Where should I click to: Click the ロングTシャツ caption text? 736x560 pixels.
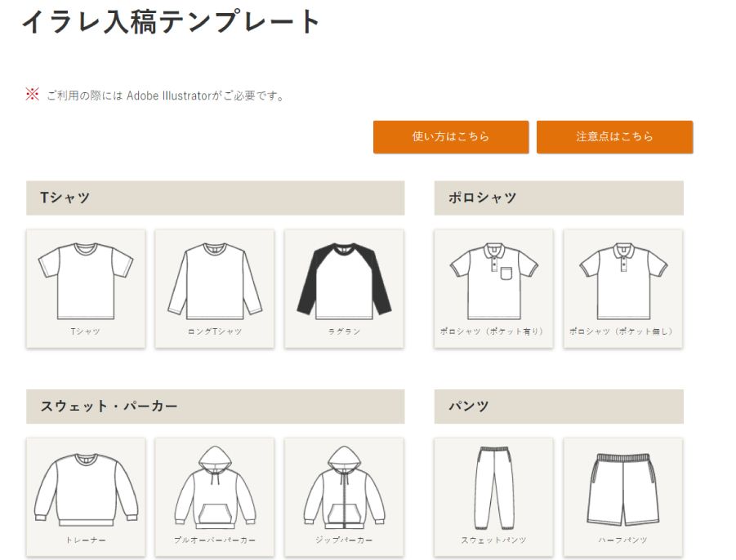click(x=215, y=331)
